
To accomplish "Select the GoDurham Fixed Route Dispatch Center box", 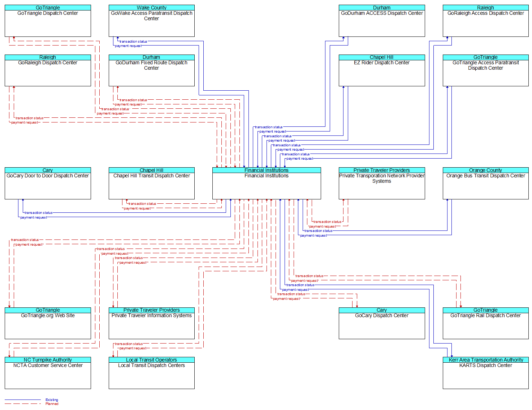I will tap(152, 70).
